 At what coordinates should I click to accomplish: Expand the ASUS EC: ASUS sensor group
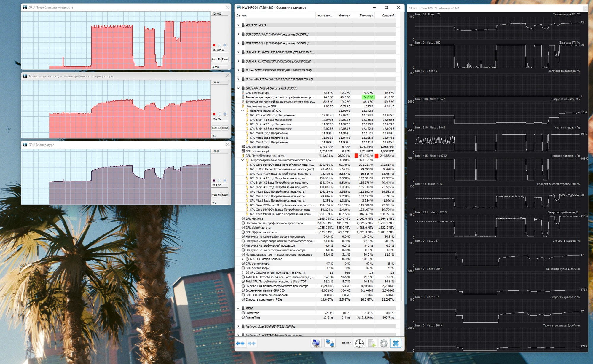point(238,25)
